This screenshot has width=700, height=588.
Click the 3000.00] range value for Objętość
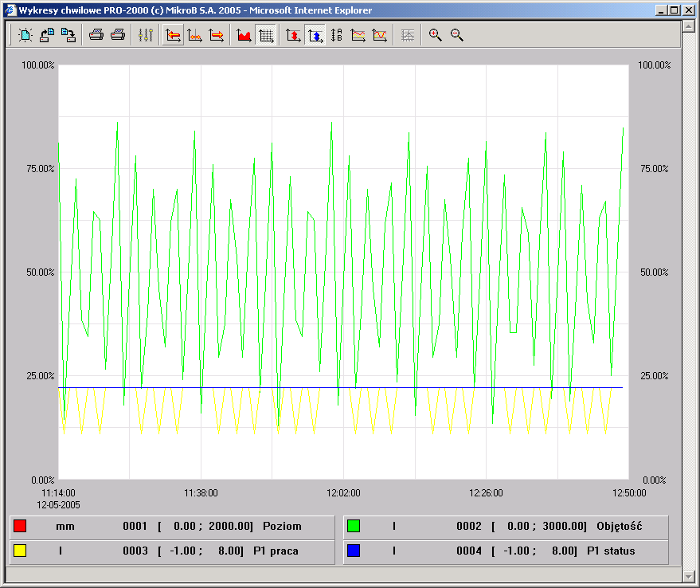[565, 527]
